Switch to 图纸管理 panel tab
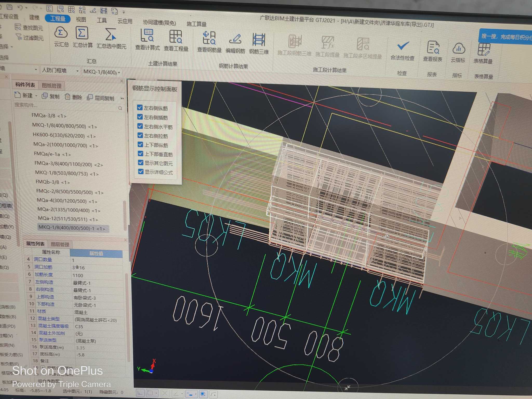Viewport: 532px width, 399px height. 52,86
